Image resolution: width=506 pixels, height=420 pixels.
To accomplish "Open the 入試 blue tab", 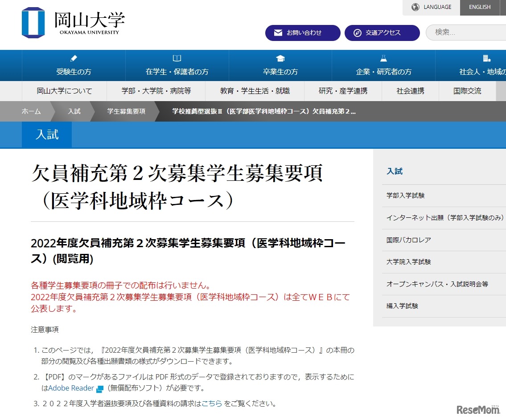I will 46,135.
